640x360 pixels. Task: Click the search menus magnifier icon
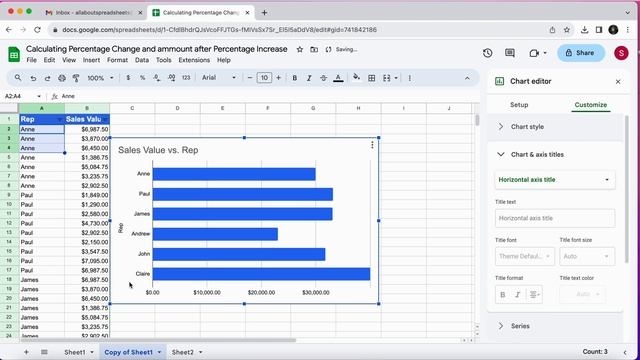pyautogui.click(x=18, y=78)
